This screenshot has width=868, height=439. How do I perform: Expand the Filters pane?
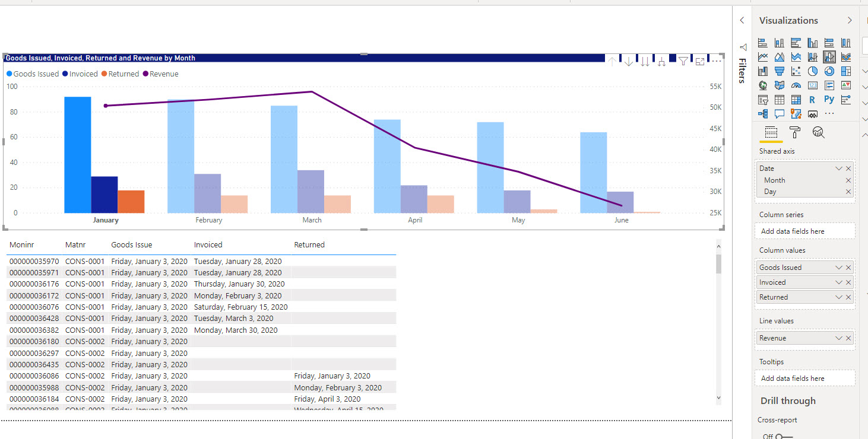coord(742,20)
